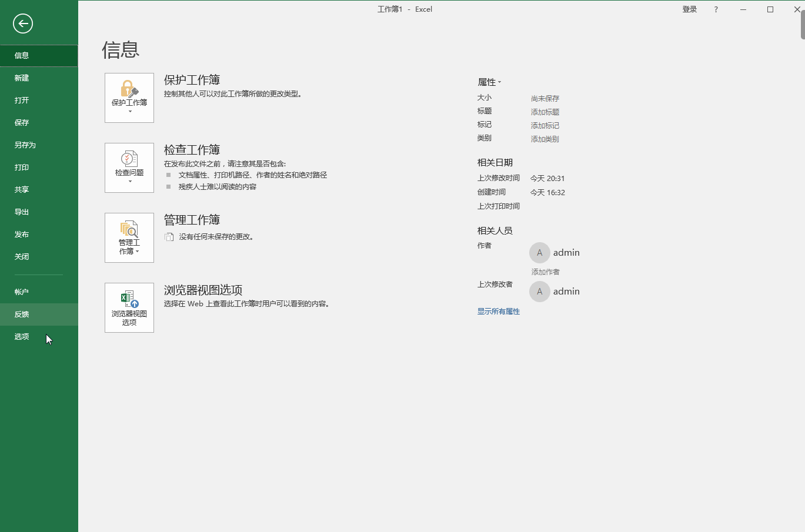Click the 没有任何未保存的更改 text
Screen dimensions: 805x532
click(216, 237)
